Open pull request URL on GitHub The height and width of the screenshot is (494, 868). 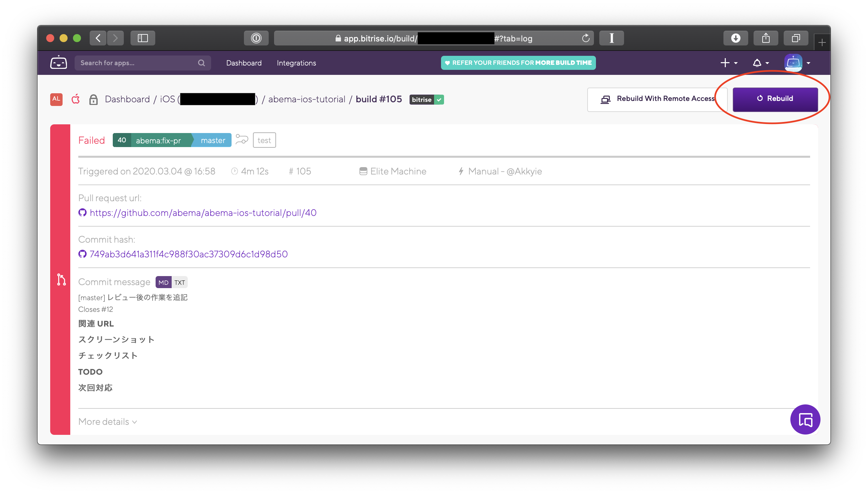pos(203,213)
